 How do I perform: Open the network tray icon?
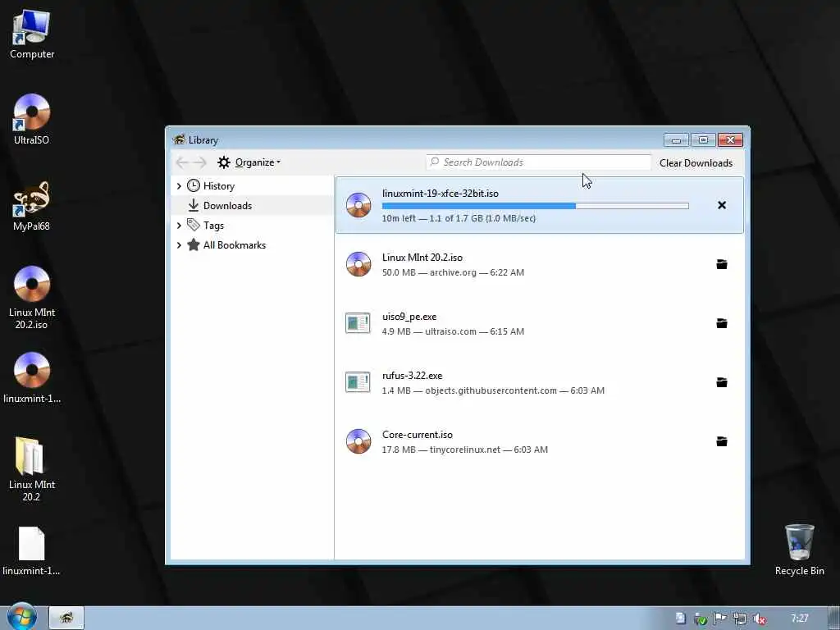pyautogui.click(x=740, y=619)
